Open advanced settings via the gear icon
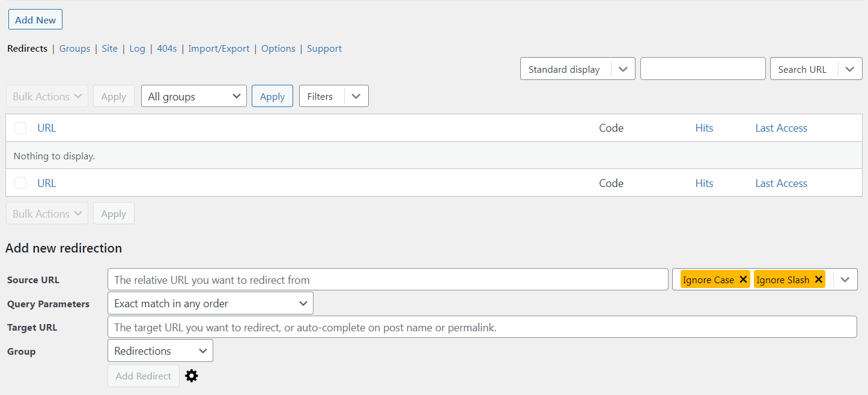 (191, 375)
